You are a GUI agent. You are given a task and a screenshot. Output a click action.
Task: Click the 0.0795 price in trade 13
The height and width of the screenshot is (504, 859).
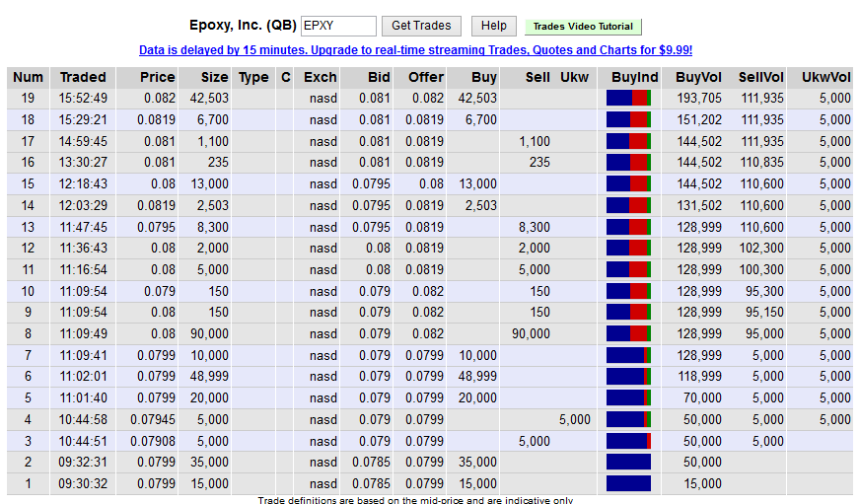click(x=156, y=227)
